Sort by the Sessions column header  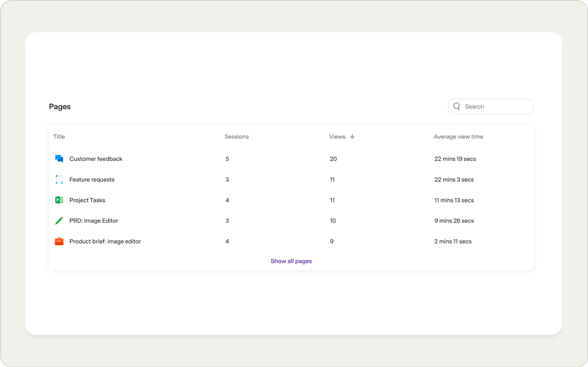237,137
